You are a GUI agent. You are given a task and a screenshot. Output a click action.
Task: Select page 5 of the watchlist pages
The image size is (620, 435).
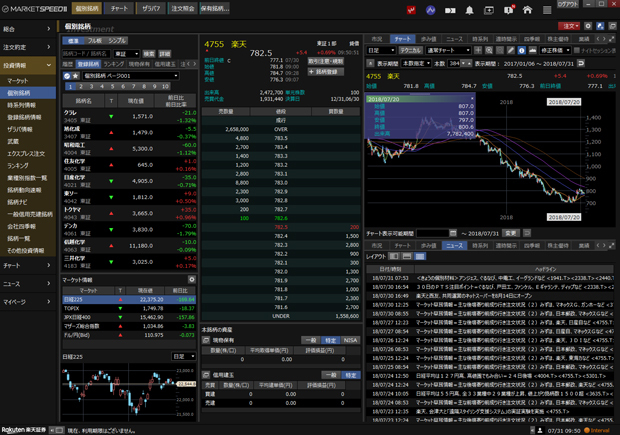[x=112, y=86]
